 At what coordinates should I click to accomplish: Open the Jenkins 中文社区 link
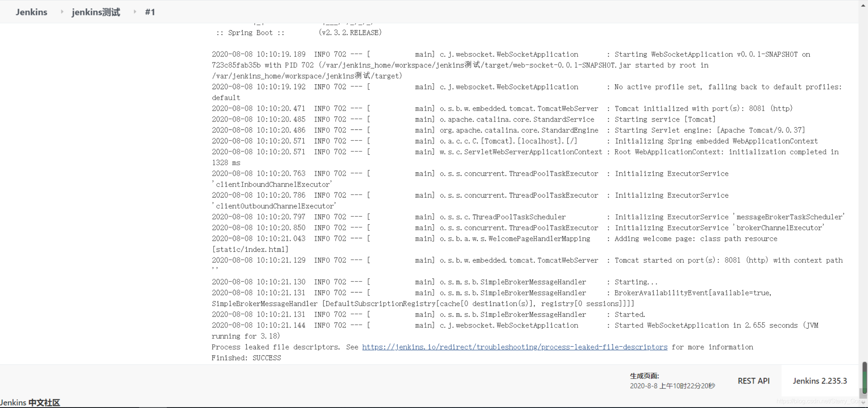point(30,402)
